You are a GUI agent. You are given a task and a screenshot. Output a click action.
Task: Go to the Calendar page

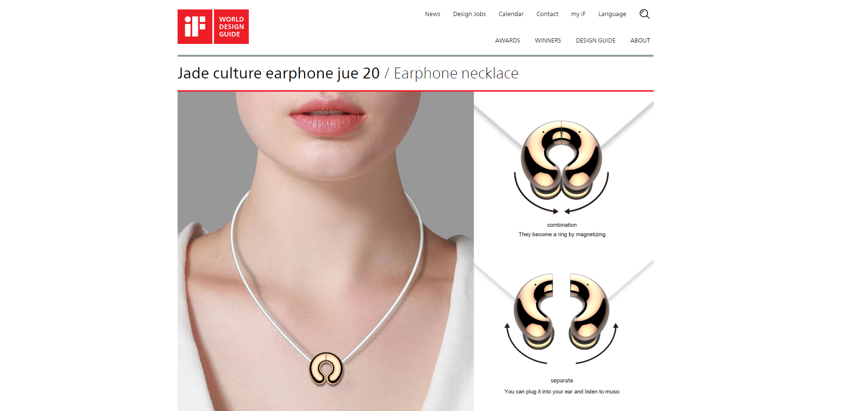[x=511, y=14]
